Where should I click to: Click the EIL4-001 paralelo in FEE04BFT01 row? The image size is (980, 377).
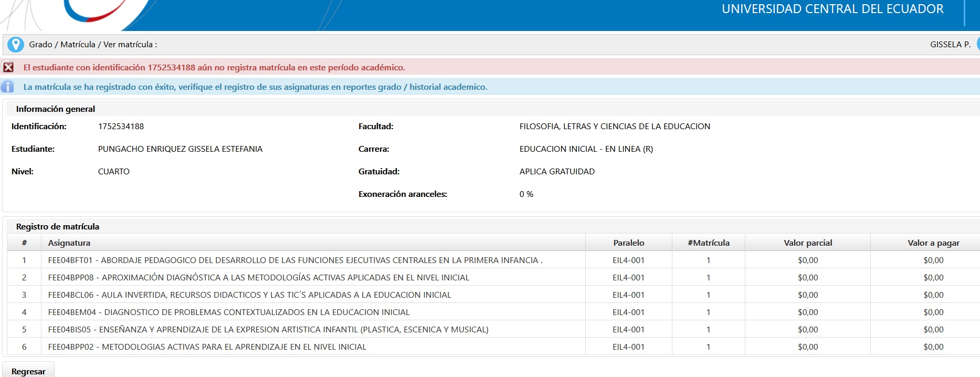point(628,260)
